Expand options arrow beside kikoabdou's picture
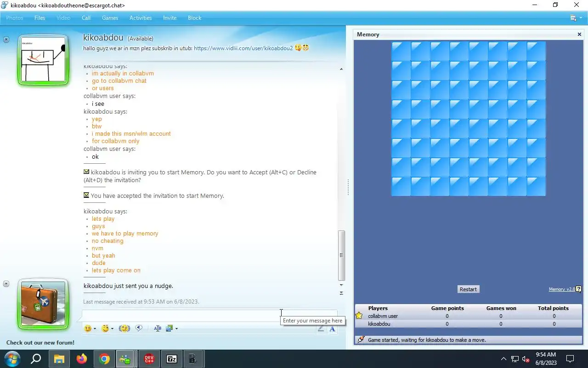 [6, 40]
